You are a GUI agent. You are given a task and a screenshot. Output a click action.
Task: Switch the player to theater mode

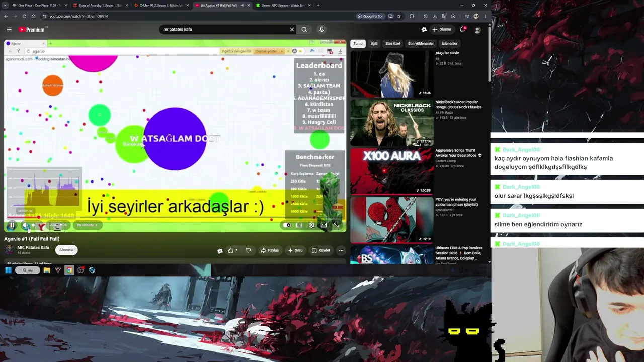(x=324, y=225)
